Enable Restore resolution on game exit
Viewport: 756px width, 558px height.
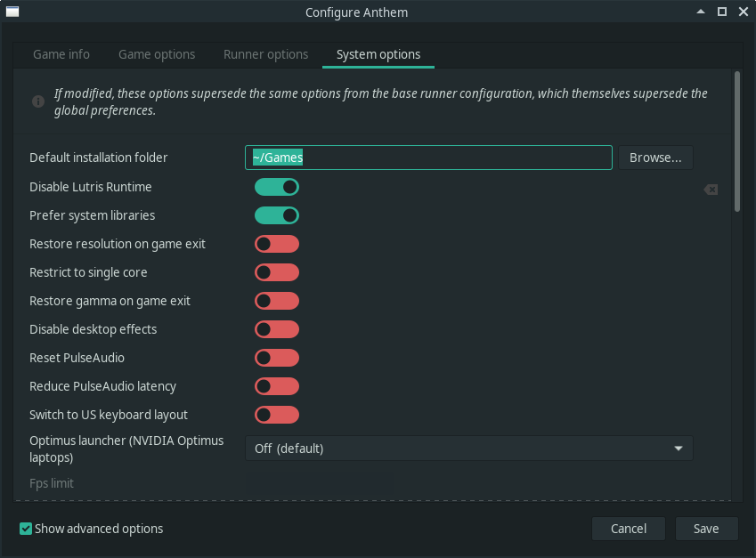pos(277,244)
